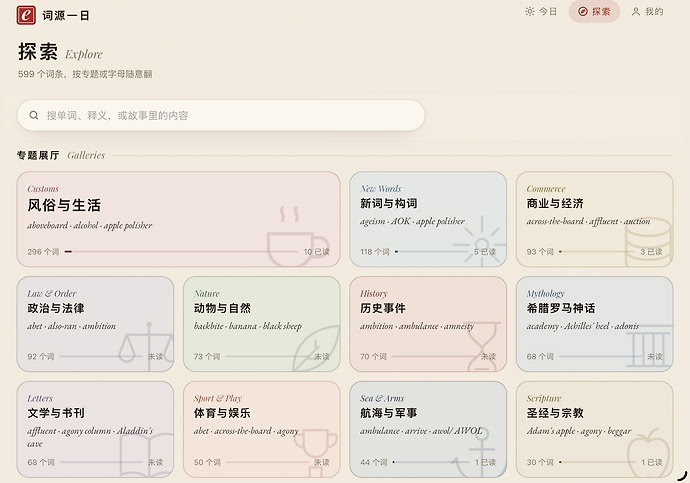Click 93 个词 count on Commerce card

(540, 252)
